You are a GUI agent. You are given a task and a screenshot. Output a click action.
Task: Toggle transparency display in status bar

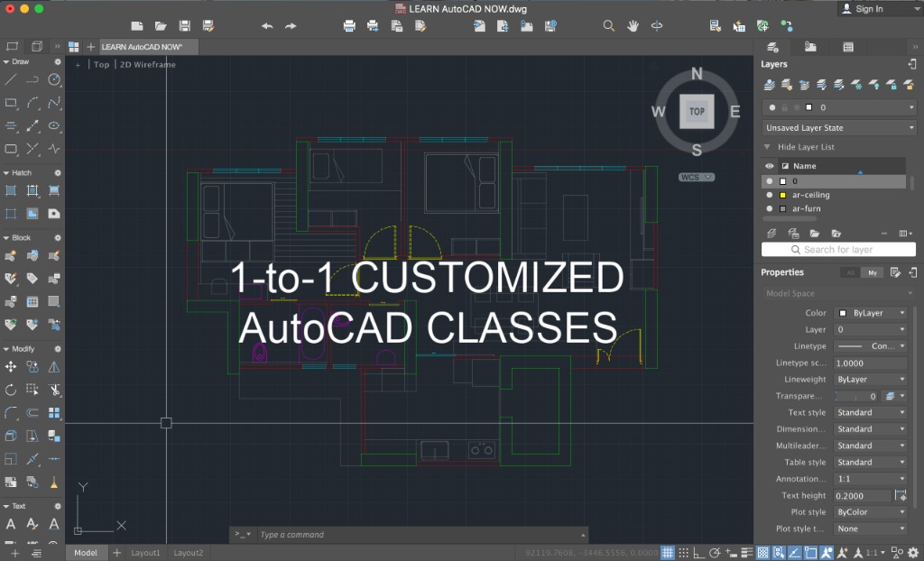(x=762, y=553)
